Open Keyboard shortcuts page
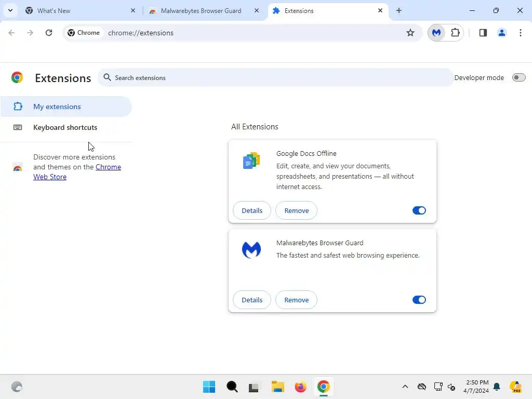The width and height of the screenshot is (532, 399). pyautogui.click(x=66, y=127)
